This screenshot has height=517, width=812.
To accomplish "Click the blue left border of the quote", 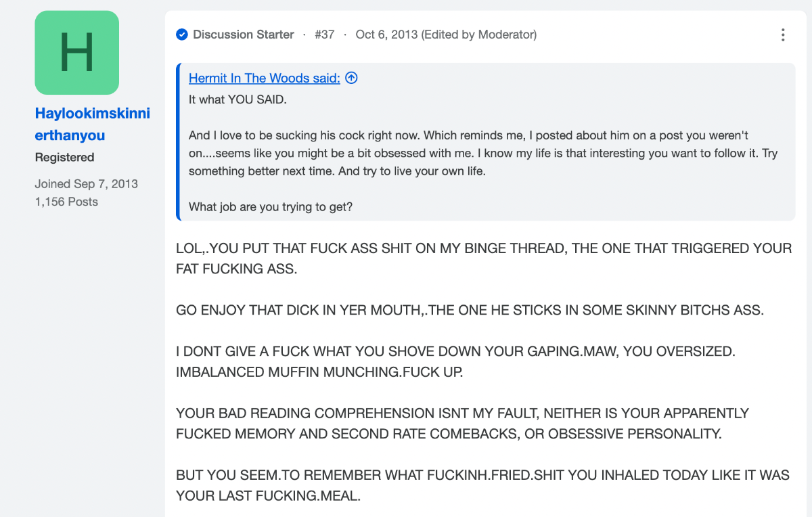I will coord(178,142).
